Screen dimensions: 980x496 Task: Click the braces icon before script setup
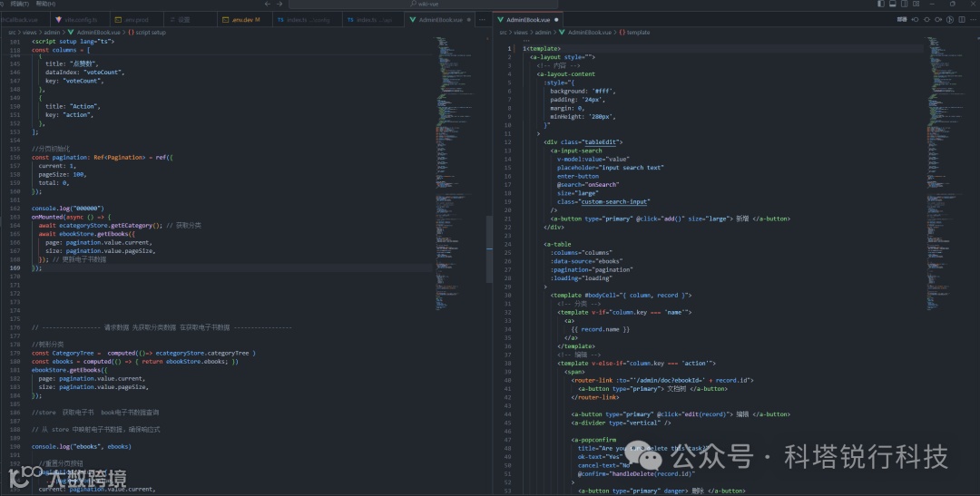tap(132, 32)
